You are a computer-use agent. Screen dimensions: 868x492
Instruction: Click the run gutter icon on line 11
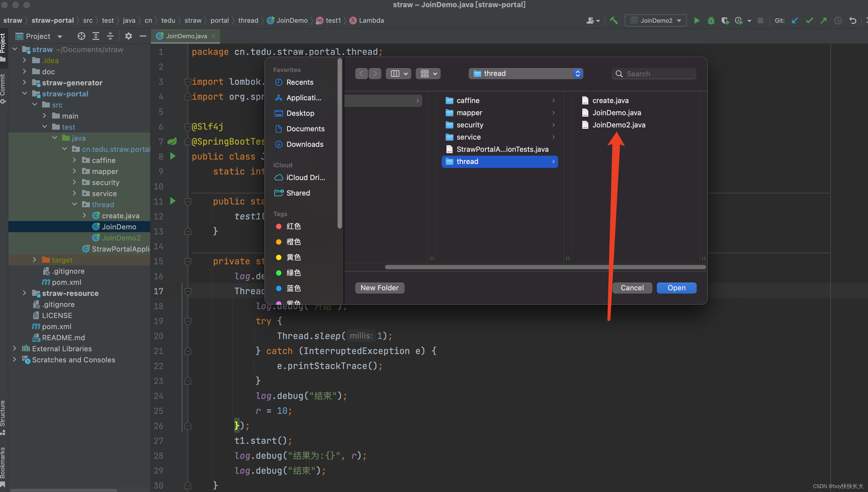click(x=173, y=201)
